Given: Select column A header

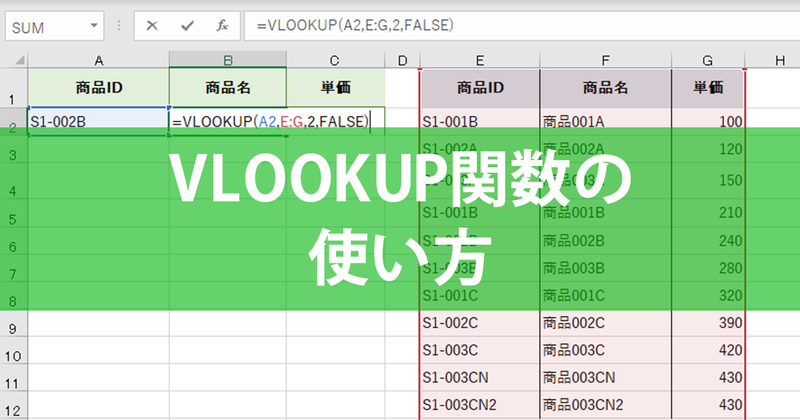Looking at the screenshot, I should pos(98,60).
